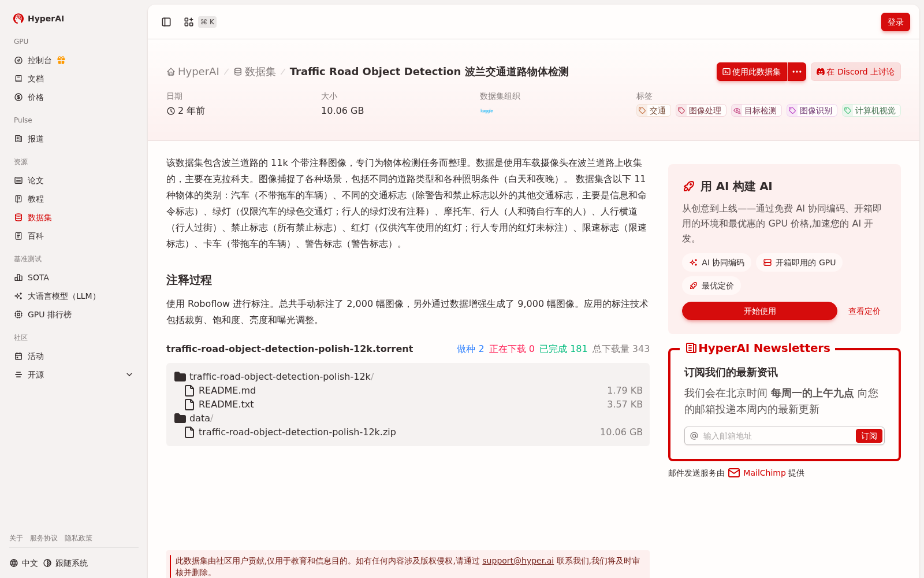This screenshot has width=924, height=578.
Task: Go to 数据集 breadcrumb link
Action: click(255, 72)
